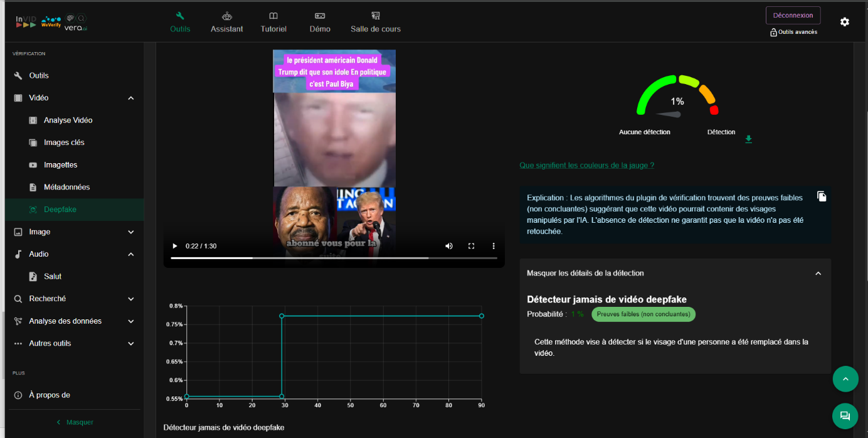
Task: Enter video fullscreen mode
Action: click(x=471, y=246)
